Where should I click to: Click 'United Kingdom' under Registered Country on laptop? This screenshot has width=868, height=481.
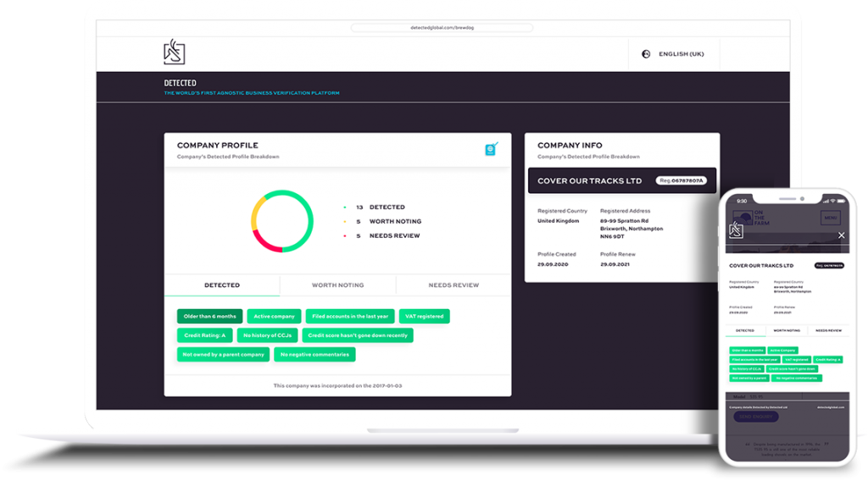coord(558,220)
